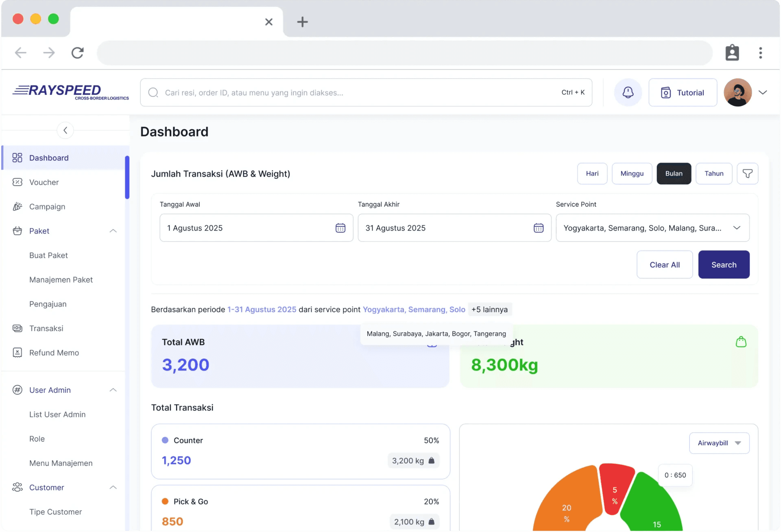Click the notification bell icon
781x532 pixels.
(x=628, y=92)
